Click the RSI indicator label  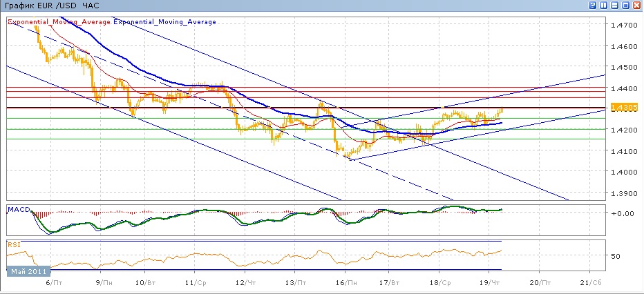tap(13, 245)
